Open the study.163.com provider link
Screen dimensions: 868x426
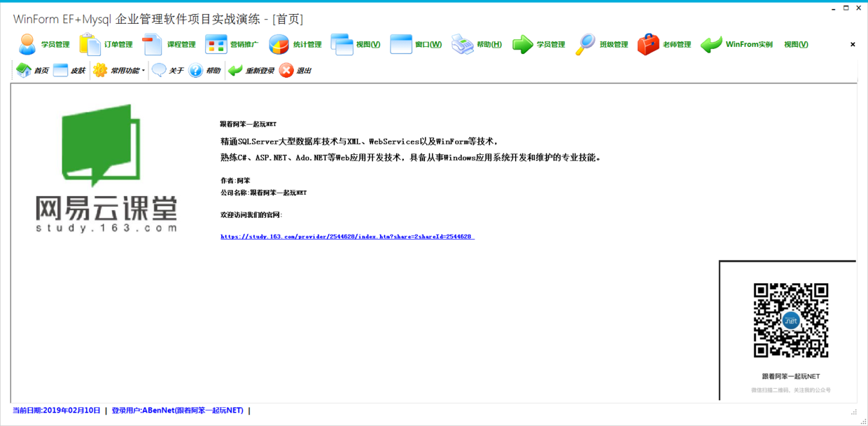point(347,237)
